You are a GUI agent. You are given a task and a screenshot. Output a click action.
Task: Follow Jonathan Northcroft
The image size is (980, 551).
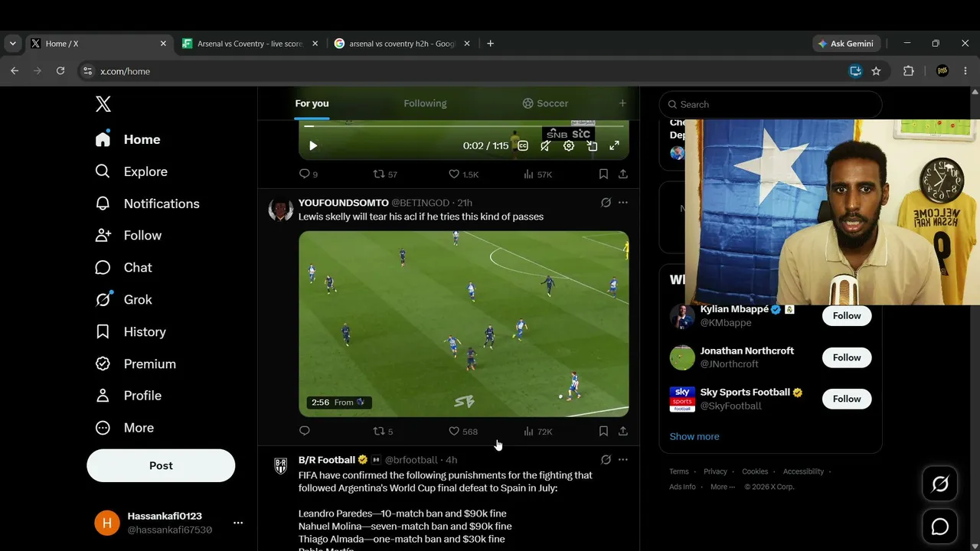pos(847,357)
